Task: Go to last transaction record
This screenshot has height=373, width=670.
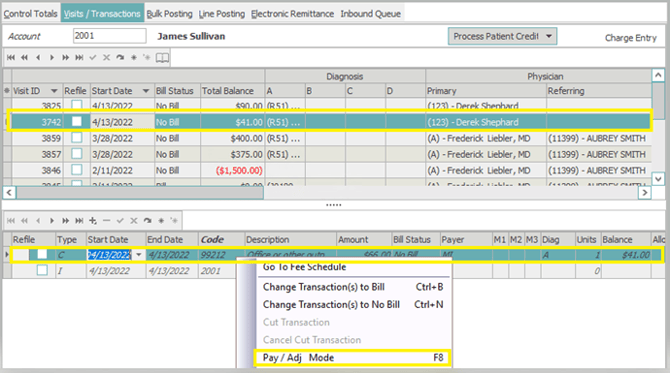Action: 79,220
